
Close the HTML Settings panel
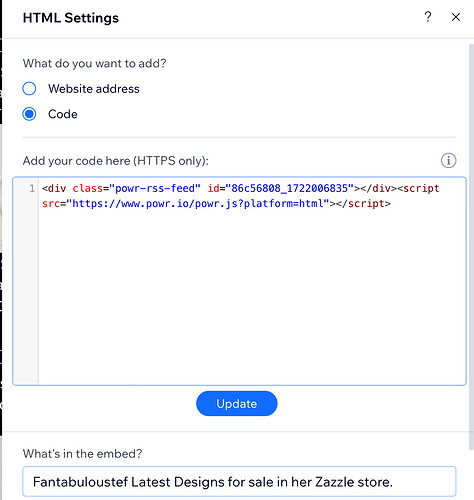pyautogui.click(x=456, y=17)
